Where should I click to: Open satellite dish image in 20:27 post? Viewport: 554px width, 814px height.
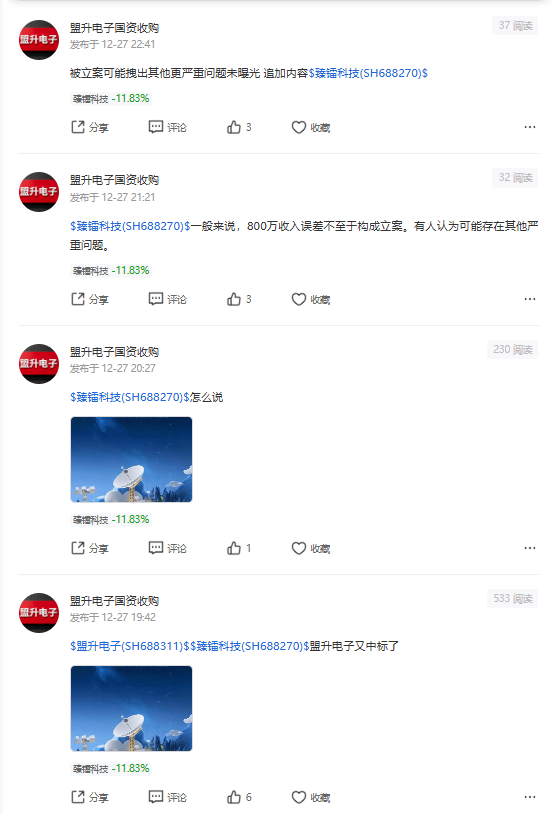[131, 459]
